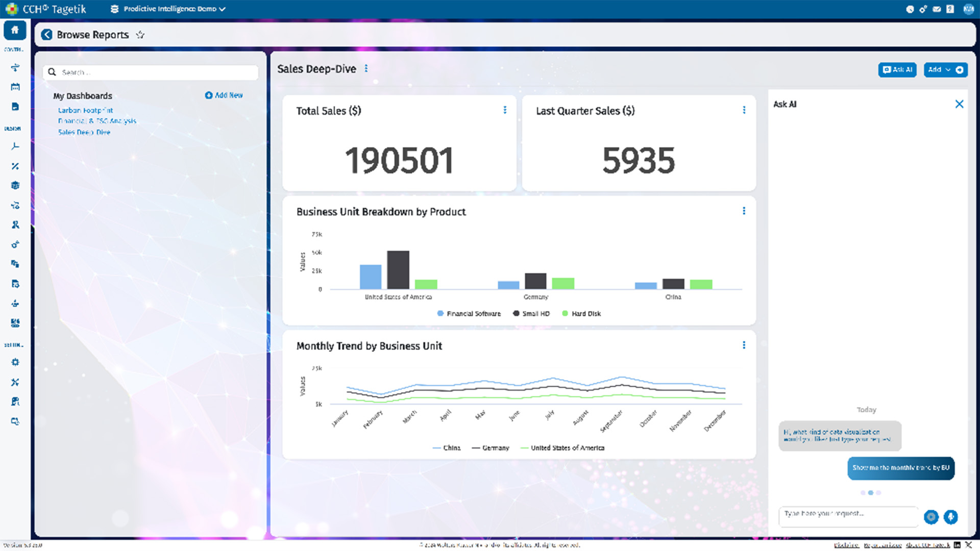Screen dimensions: 980x551
Task: Click the send request icon in Ask AI
Action: pyautogui.click(x=931, y=517)
